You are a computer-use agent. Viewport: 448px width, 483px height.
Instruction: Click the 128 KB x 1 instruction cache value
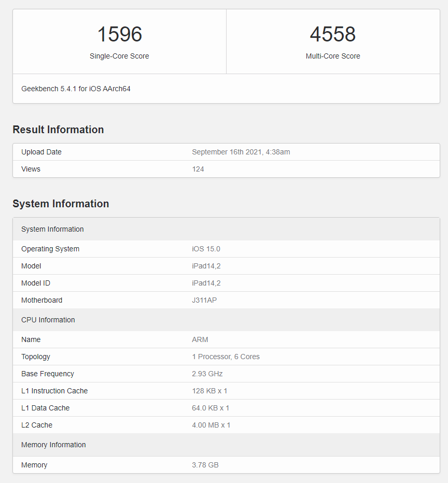(x=209, y=391)
